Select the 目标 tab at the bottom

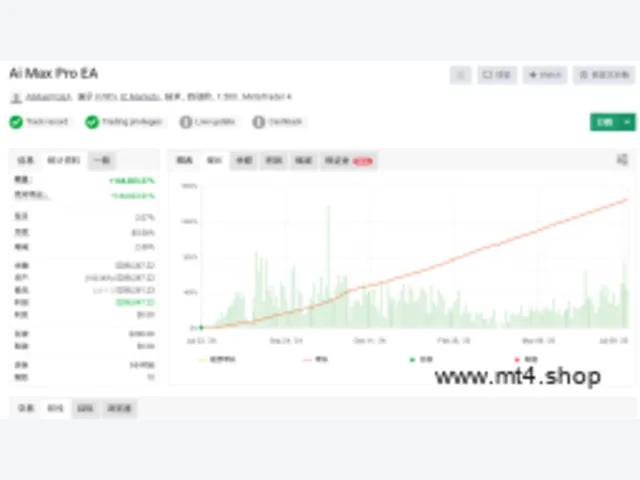point(85,408)
